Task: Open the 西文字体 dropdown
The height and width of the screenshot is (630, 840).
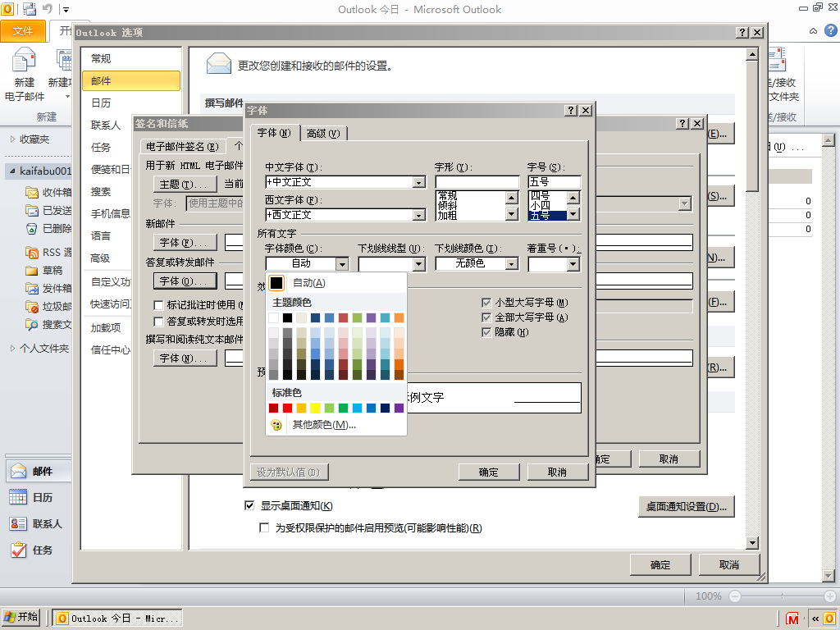Action: pyautogui.click(x=419, y=216)
